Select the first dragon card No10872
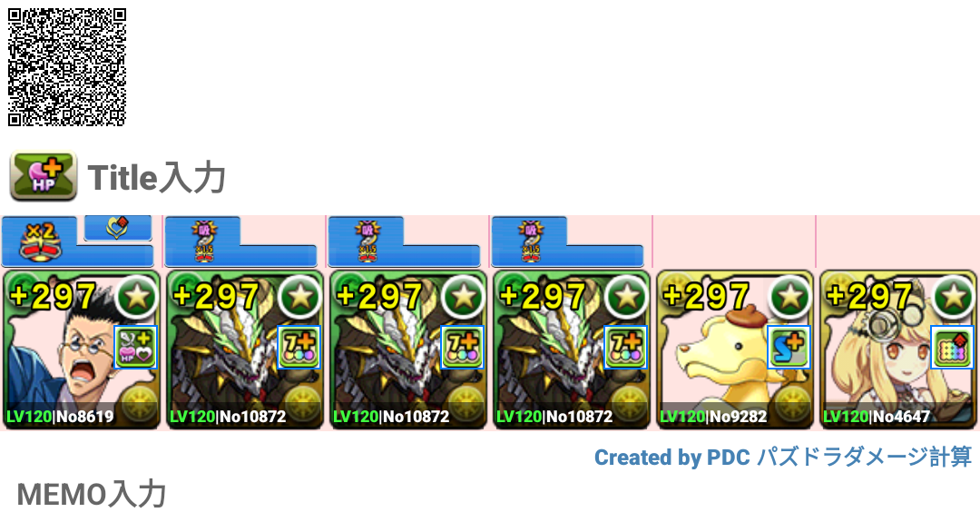The width and height of the screenshot is (980, 522). pyautogui.click(x=244, y=350)
